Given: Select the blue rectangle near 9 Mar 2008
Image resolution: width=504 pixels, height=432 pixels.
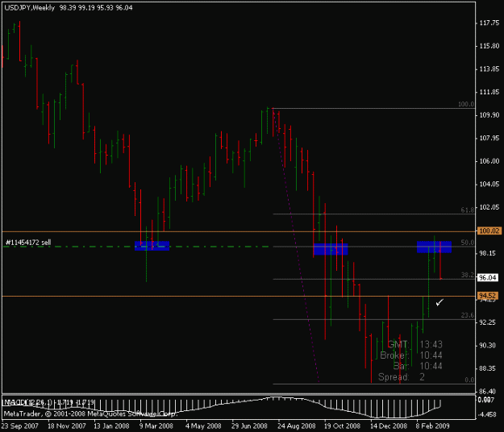Looking at the screenshot, I should click(152, 246).
